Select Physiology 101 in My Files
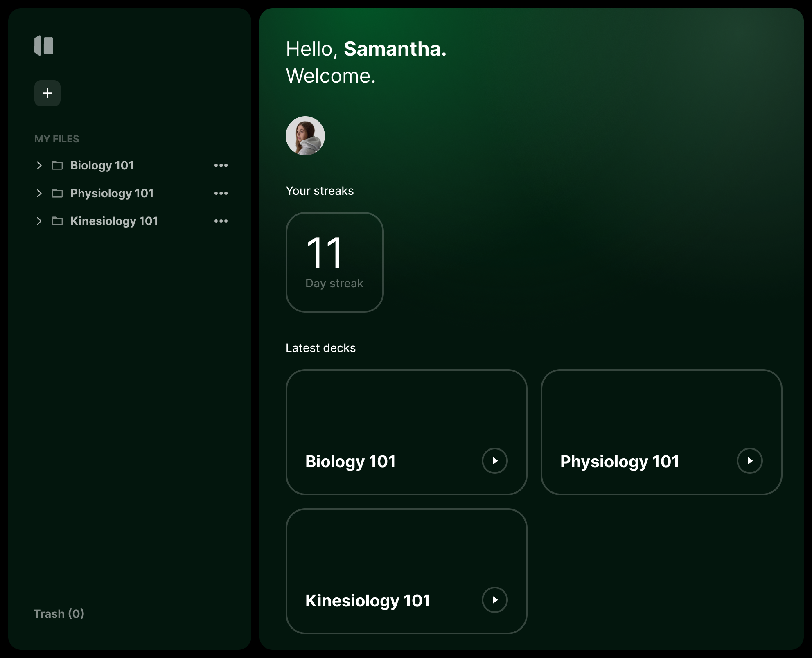Viewport: 812px width, 658px height. click(112, 193)
